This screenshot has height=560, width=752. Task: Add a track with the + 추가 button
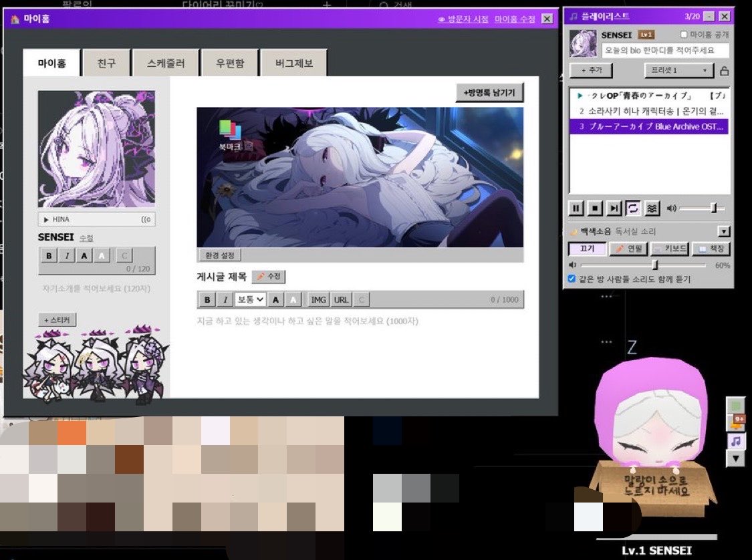click(592, 70)
